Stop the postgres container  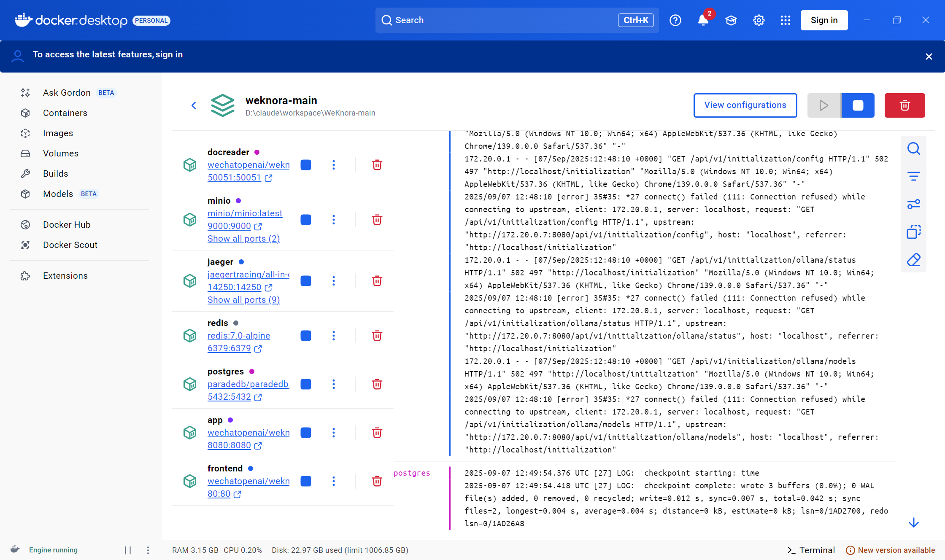(306, 384)
